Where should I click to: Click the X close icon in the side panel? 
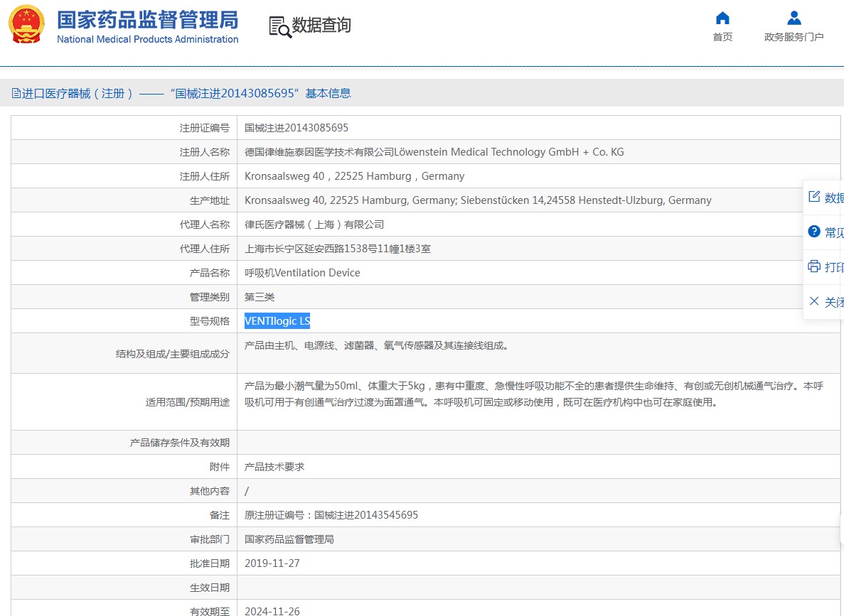pyautogui.click(x=814, y=301)
